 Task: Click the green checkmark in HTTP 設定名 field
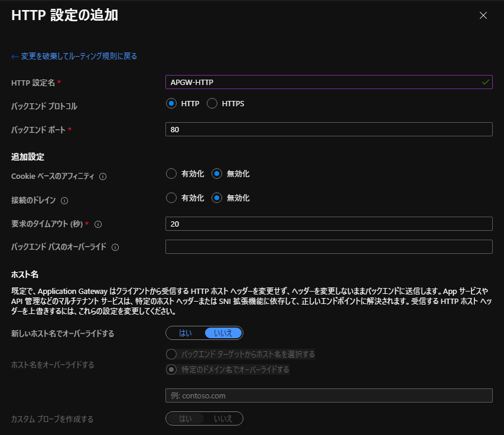point(485,82)
